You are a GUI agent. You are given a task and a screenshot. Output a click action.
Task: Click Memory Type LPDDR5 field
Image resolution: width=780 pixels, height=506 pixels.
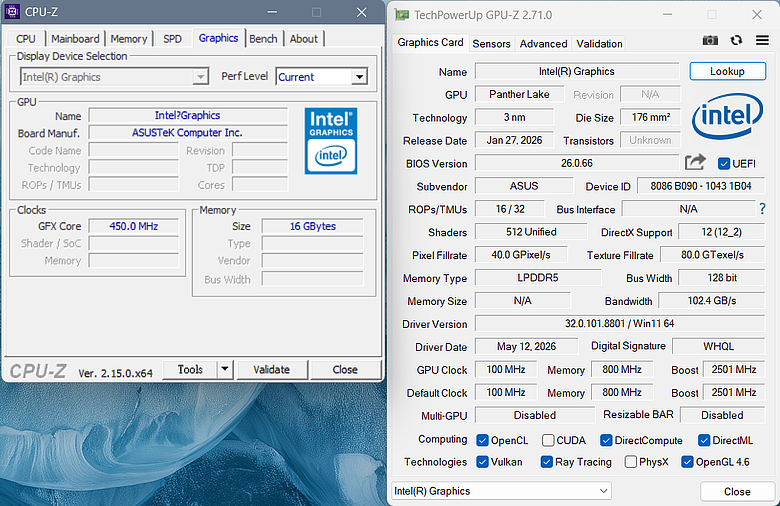[538, 278]
